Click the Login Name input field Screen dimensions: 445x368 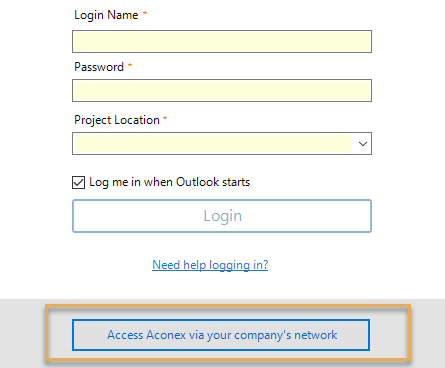coord(222,41)
